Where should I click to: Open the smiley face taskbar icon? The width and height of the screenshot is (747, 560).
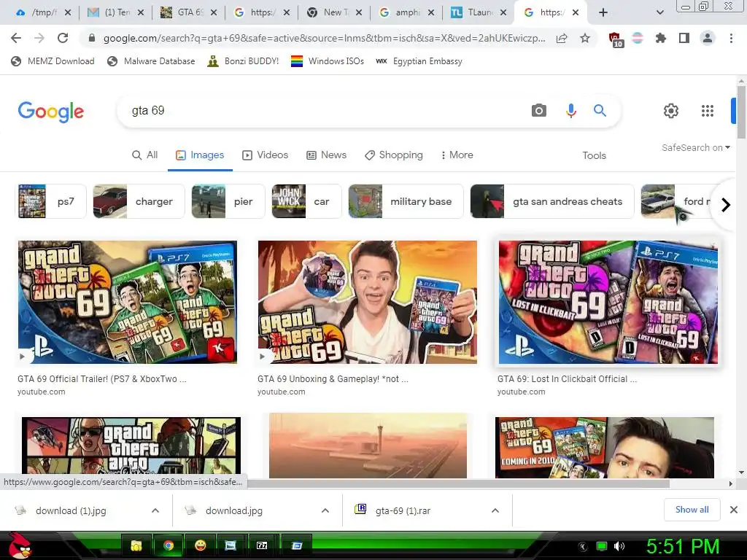[x=201, y=545]
